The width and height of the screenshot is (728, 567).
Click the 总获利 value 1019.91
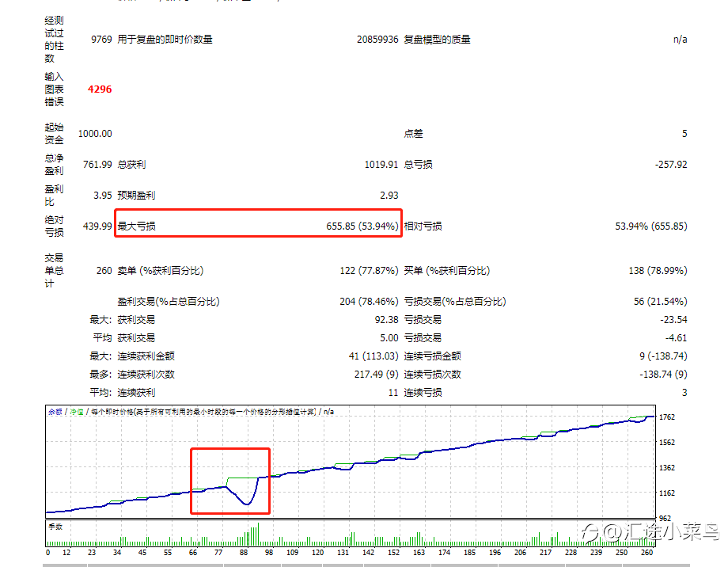click(x=381, y=165)
